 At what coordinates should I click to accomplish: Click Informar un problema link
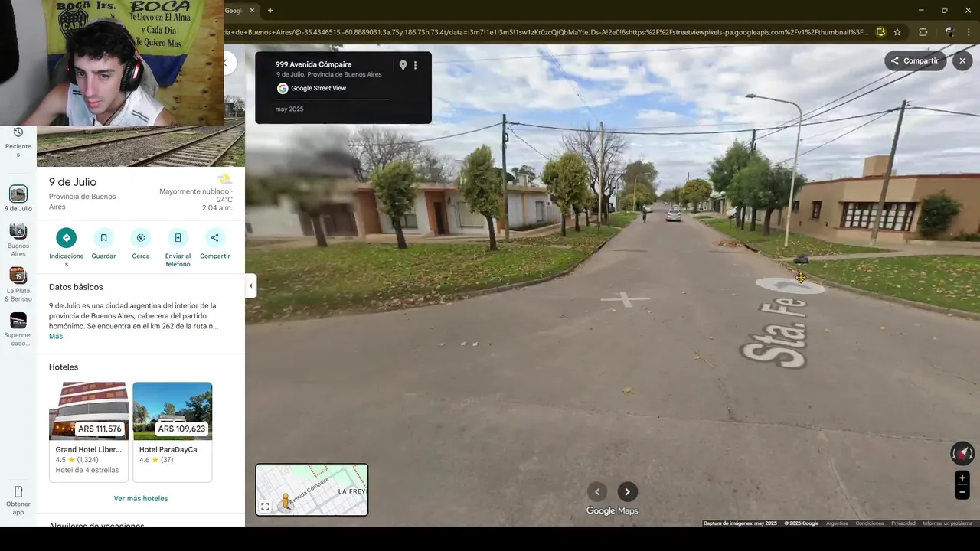(947, 523)
